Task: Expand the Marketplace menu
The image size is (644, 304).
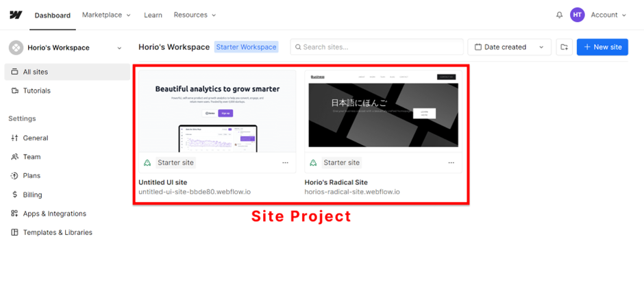Action: point(106,15)
